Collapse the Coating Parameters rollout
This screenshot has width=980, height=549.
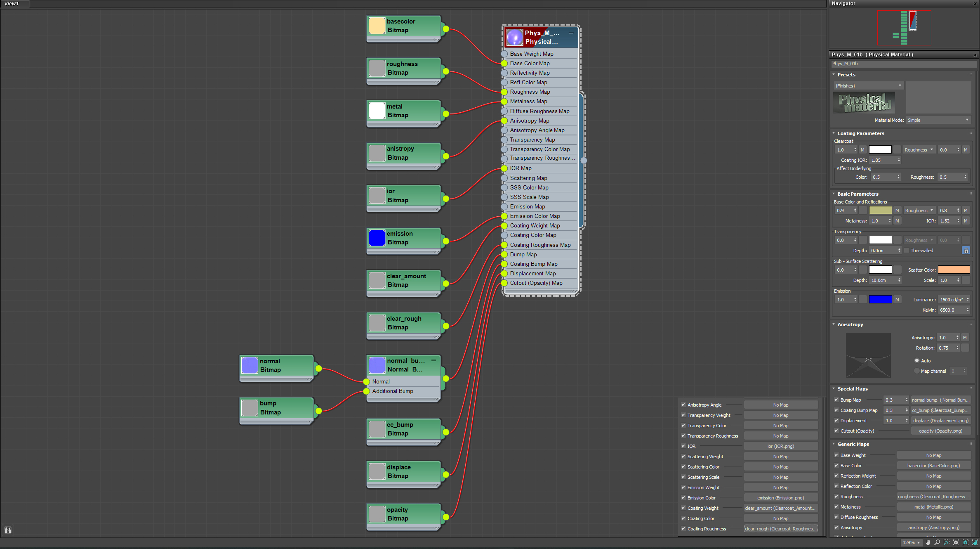(860, 133)
